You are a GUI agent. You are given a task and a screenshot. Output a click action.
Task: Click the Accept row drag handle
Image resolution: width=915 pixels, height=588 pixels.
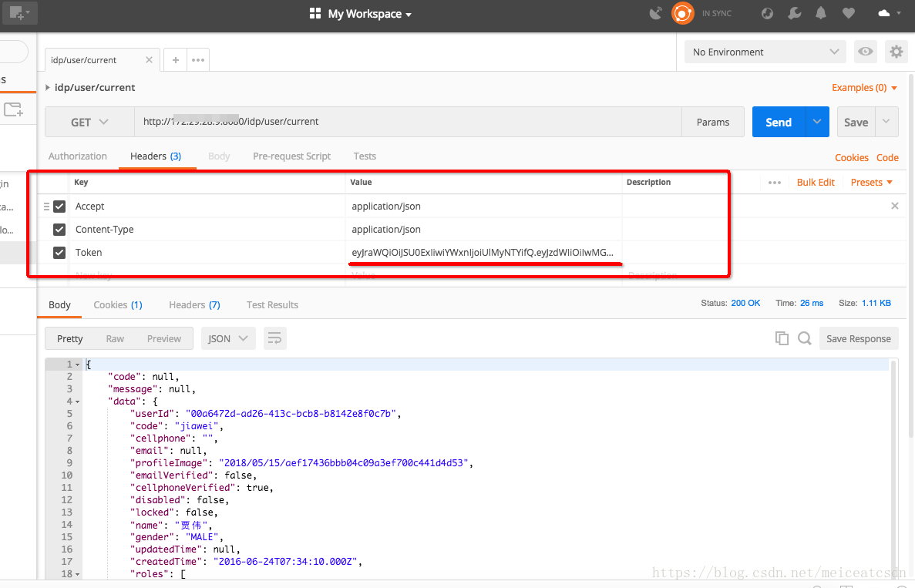pos(46,207)
